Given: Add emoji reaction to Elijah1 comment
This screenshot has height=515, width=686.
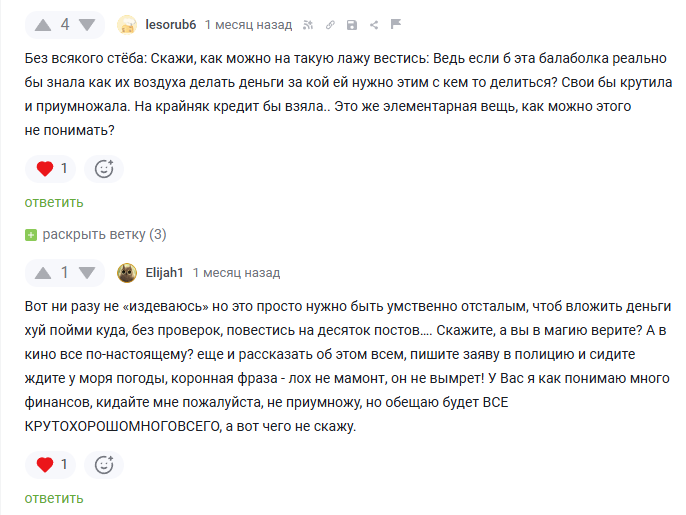Looking at the screenshot, I should click(x=104, y=464).
